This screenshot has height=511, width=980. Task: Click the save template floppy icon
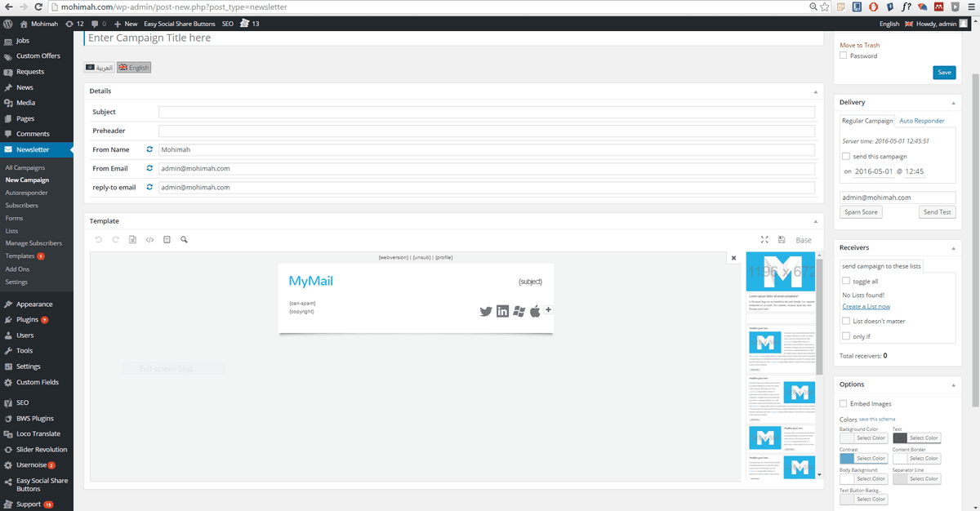[x=782, y=240]
